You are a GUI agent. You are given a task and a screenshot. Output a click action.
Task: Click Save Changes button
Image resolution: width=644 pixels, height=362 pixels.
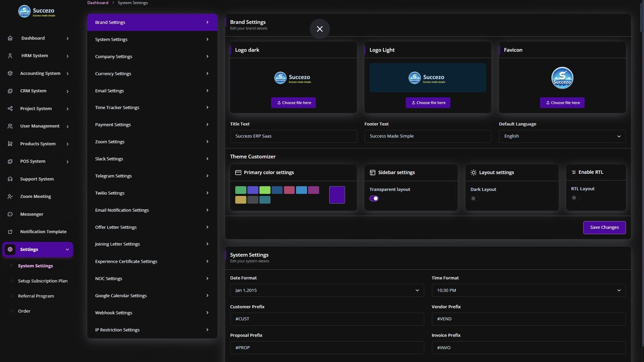(x=604, y=227)
